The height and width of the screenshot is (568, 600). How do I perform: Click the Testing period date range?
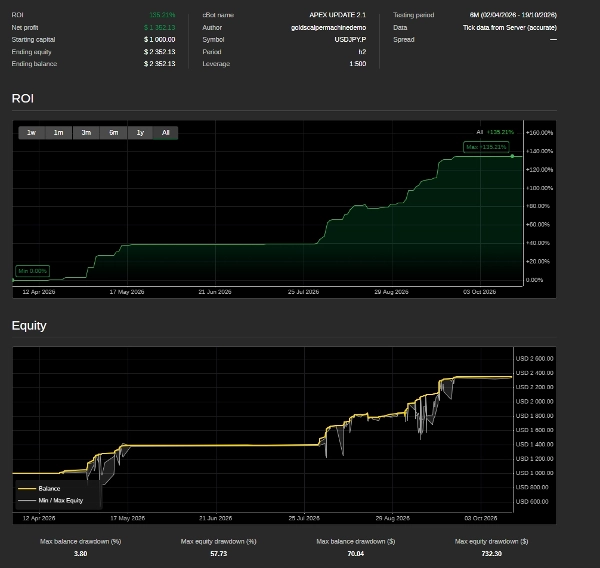click(x=513, y=15)
